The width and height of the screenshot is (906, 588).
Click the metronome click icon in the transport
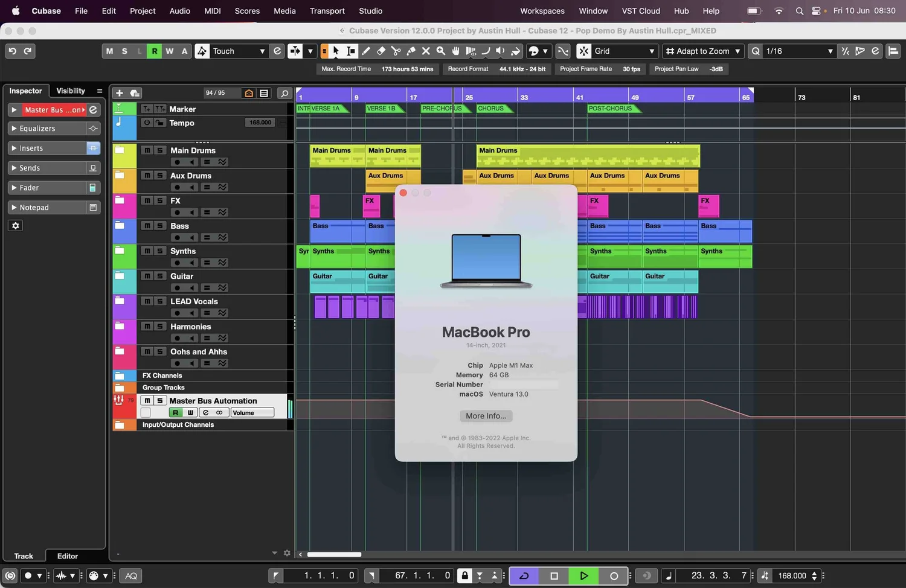coord(669,575)
